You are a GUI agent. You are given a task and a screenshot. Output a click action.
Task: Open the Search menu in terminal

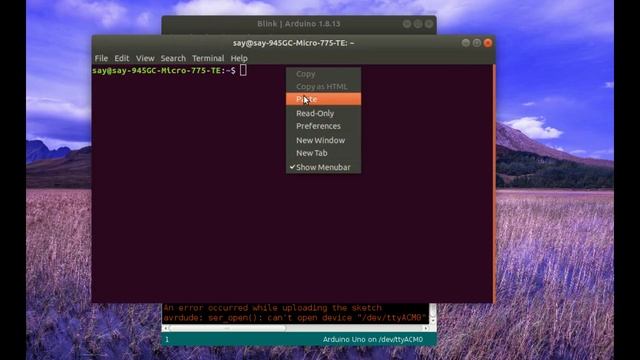click(173, 58)
